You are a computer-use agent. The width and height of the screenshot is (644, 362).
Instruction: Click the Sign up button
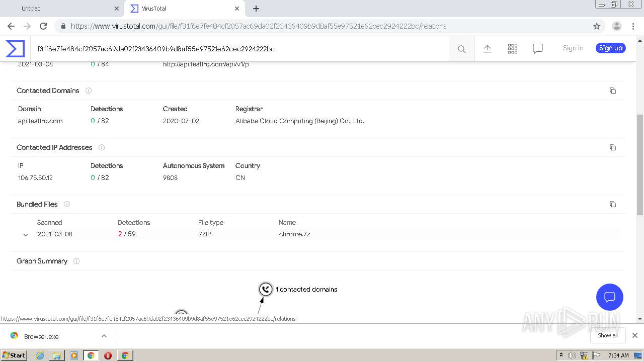click(x=611, y=48)
